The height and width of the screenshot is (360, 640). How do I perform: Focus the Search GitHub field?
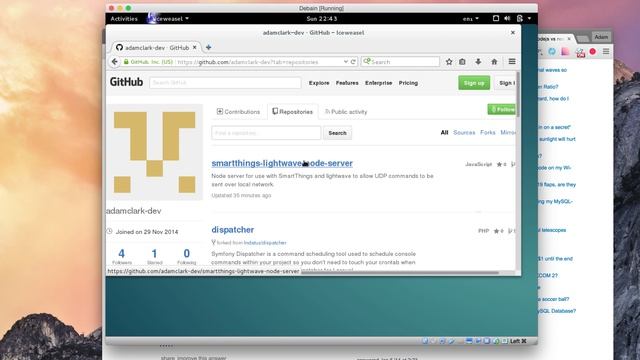tap(225, 82)
